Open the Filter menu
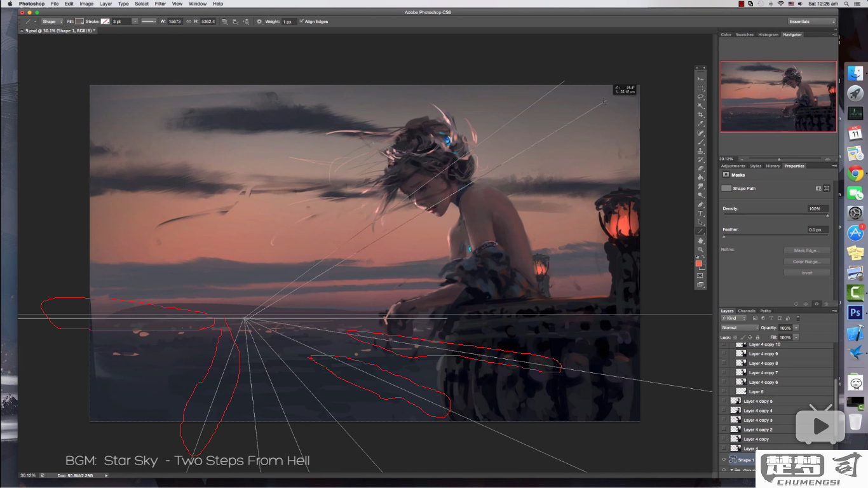Screen dimensions: 868x488 [x=160, y=4]
